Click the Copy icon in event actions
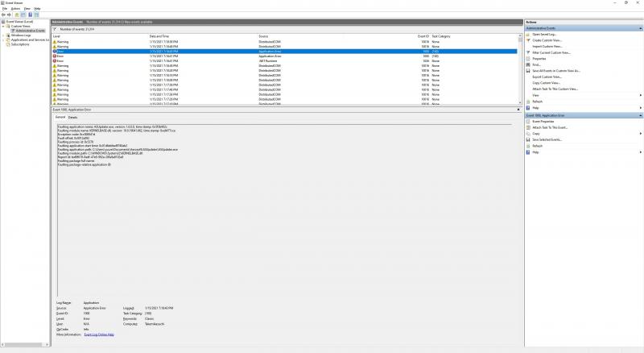Screen dimensions: 644x353 coord(528,134)
